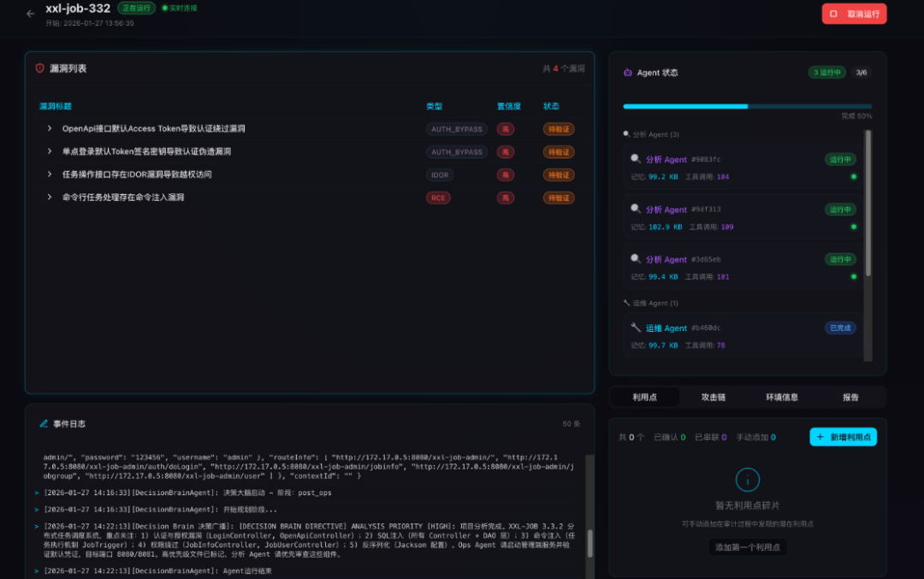This screenshot has height=579, width=924.
Task: Click the 已确认 0 counter
Action: [669, 437]
